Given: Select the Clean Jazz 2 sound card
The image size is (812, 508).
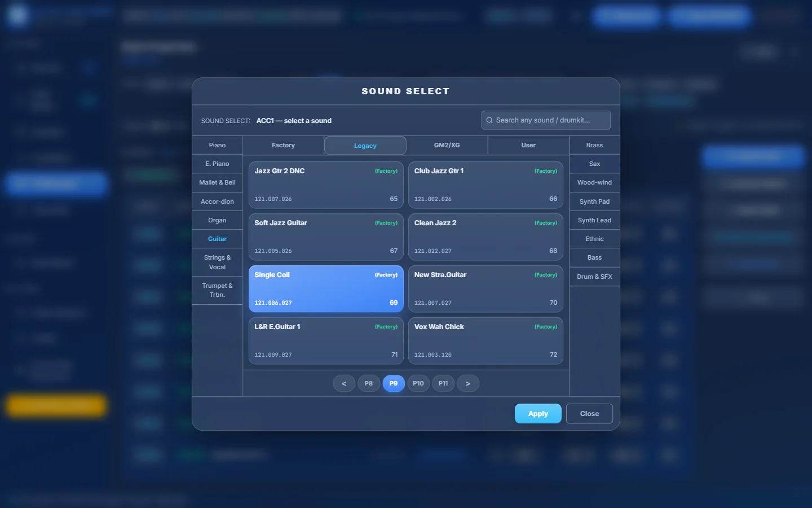Looking at the screenshot, I should point(486,237).
